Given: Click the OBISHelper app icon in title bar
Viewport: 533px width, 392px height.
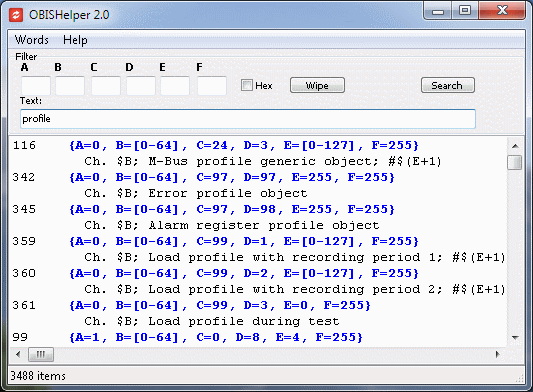Looking at the screenshot, I should pyautogui.click(x=16, y=15).
